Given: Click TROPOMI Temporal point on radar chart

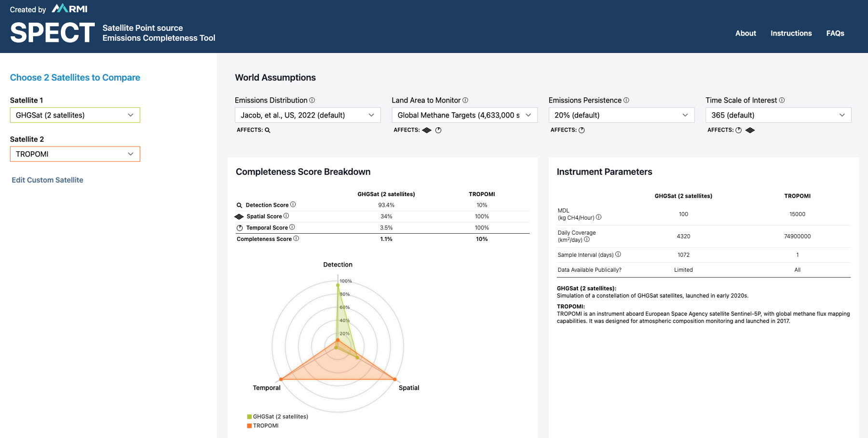Looking at the screenshot, I should [281, 379].
